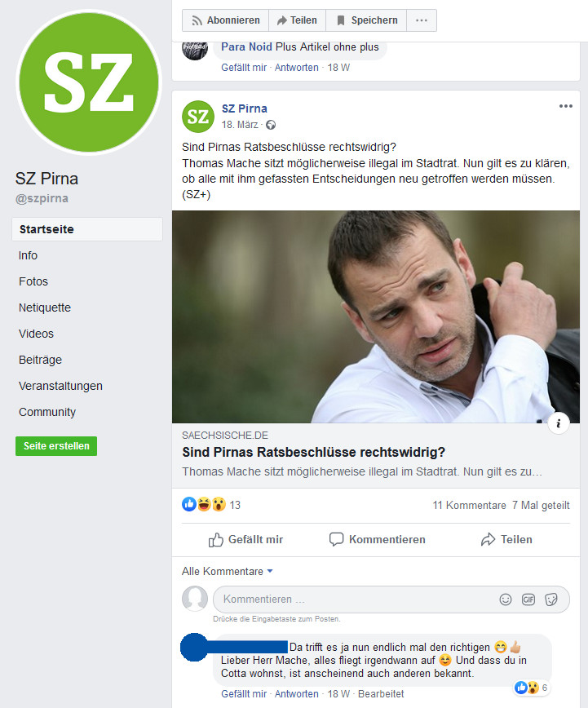This screenshot has height=708, width=588.
Task: Open the 11 Kommentare link
Action: (469, 505)
